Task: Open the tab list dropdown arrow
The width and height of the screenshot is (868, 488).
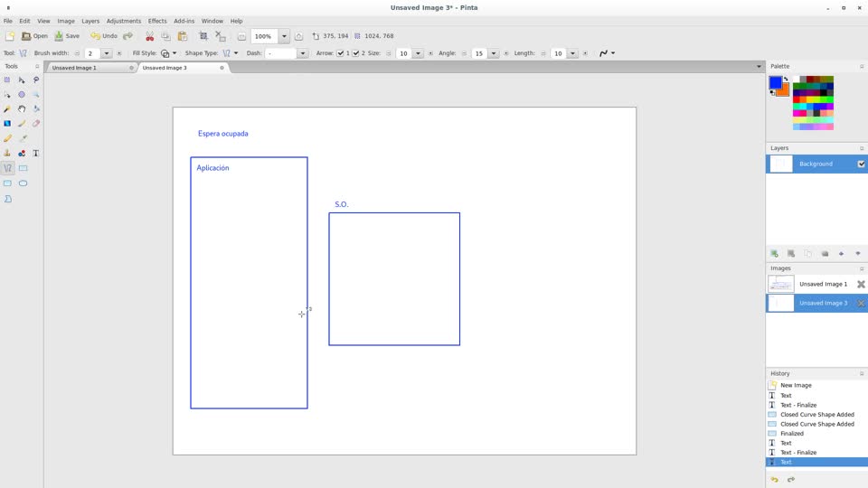Action: tap(759, 67)
